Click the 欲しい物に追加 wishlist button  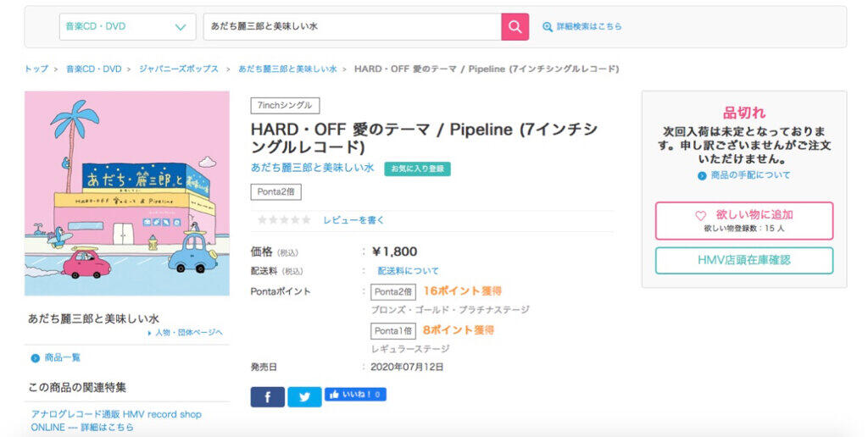tap(744, 221)
